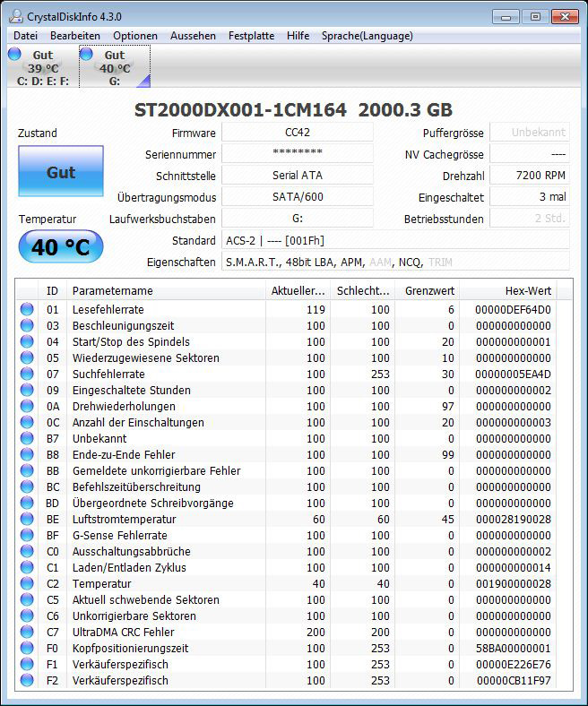
Task: Click the Laufwerksbuchstaben field showing G:
Action: click(298, 219)
